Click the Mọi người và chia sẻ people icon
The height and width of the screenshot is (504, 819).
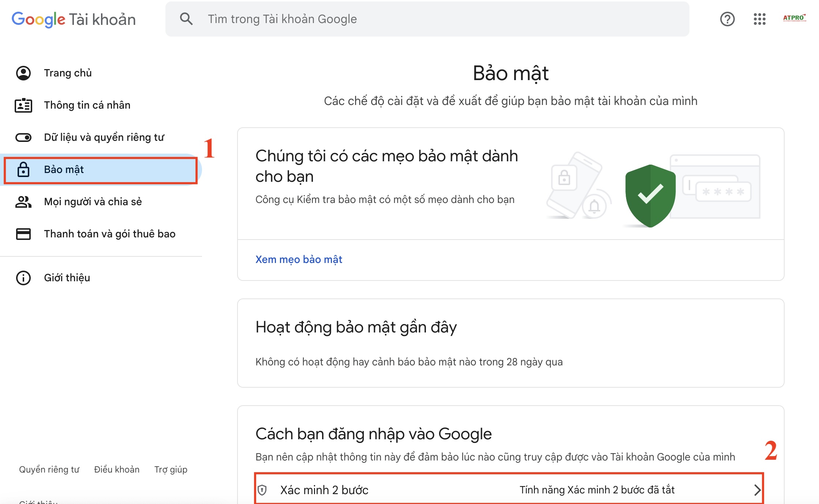23,202
